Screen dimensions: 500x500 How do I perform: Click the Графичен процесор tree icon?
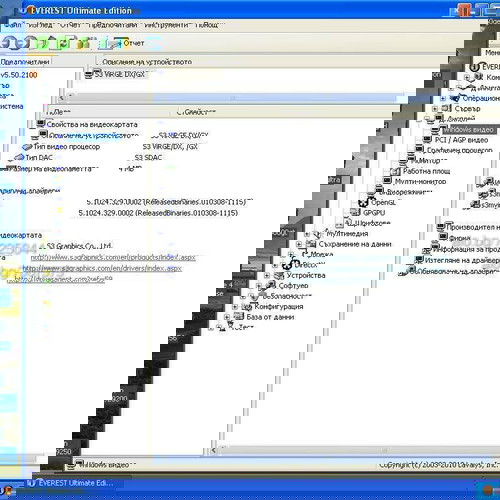pyautogui.click(x=420, y=149)
